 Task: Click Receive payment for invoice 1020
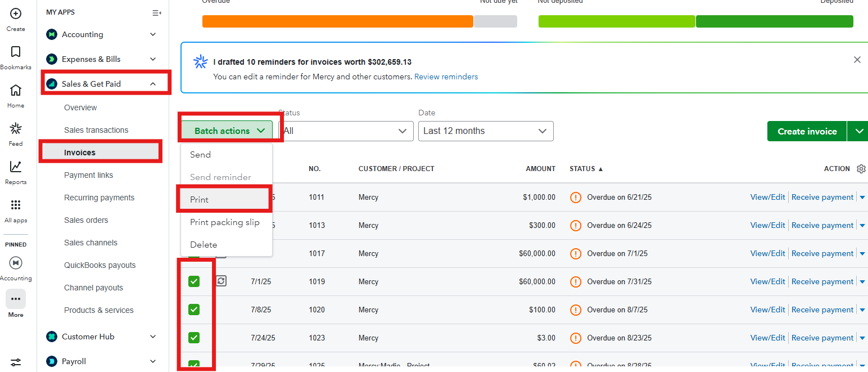pyautogui.click(x=822, y=310)
